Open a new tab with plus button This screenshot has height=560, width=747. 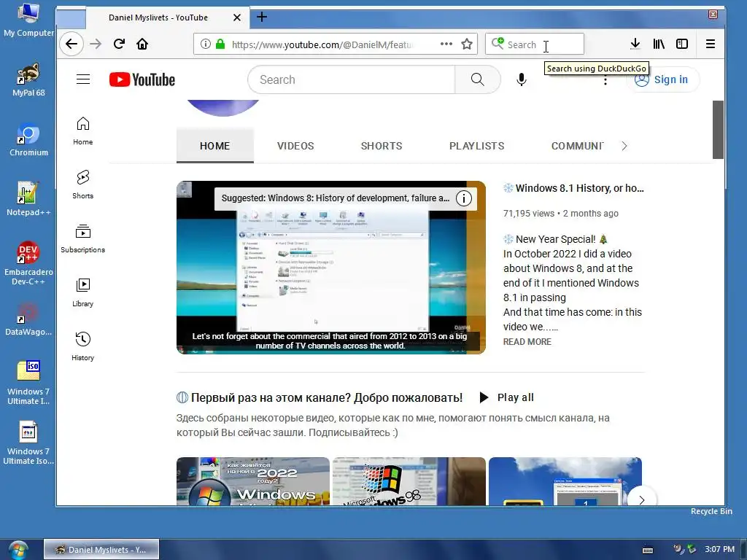[262, 17]
